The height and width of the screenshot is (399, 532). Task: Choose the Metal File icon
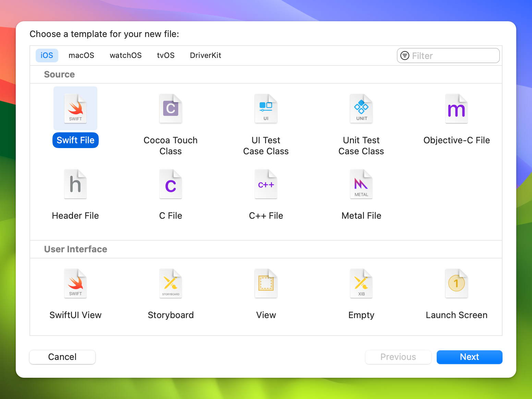point(361,184)
